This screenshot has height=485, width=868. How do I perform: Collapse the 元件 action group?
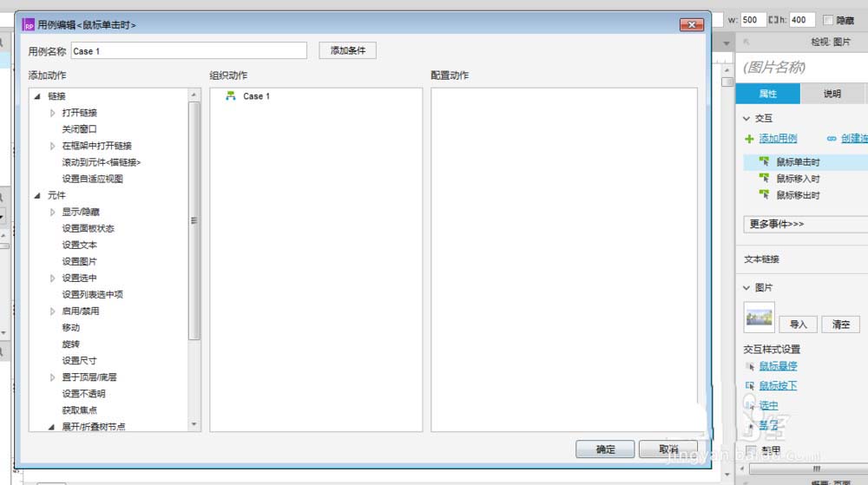[x=37, y=195]
